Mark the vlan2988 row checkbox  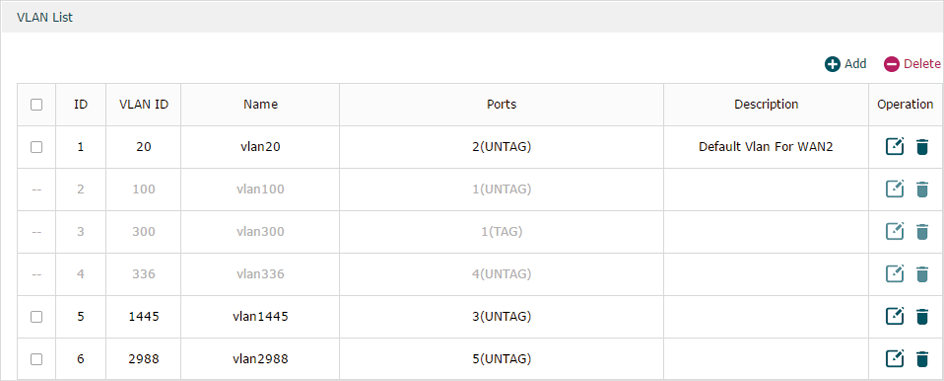pyautogui.click(x=36, y=359)
